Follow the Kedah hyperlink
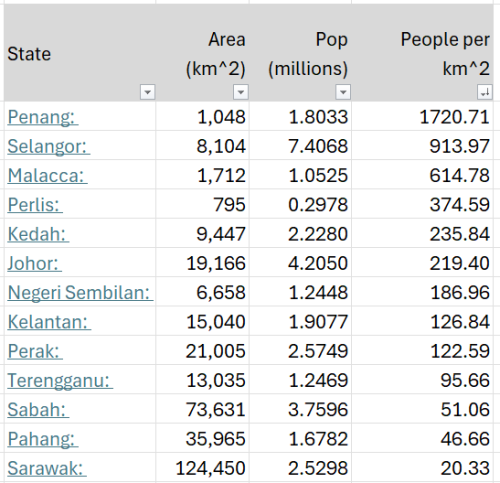This screenshot has width=500, height=483. 38,234
